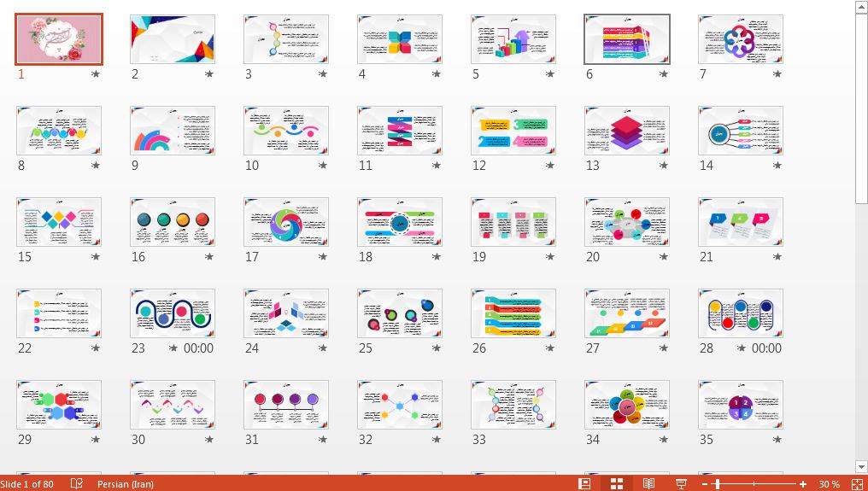
Task: Select slide 34 thumbnail
Action: tap(626, 405)
